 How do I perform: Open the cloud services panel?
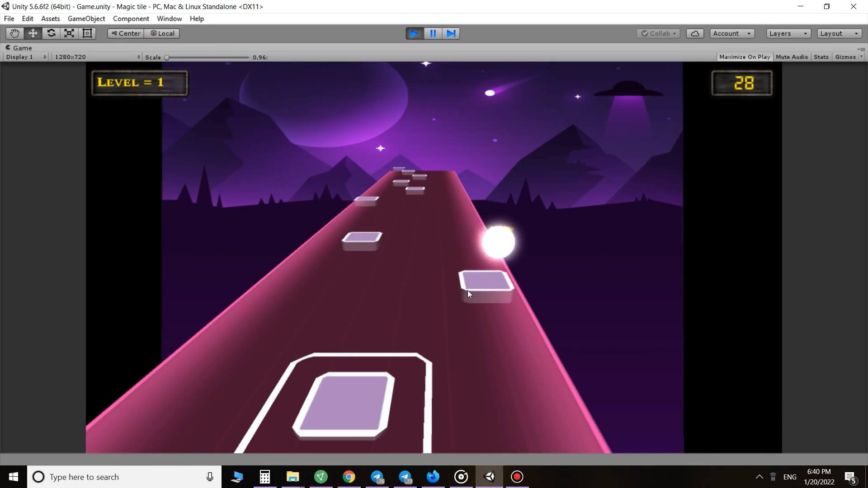click(x=695, y=33)
